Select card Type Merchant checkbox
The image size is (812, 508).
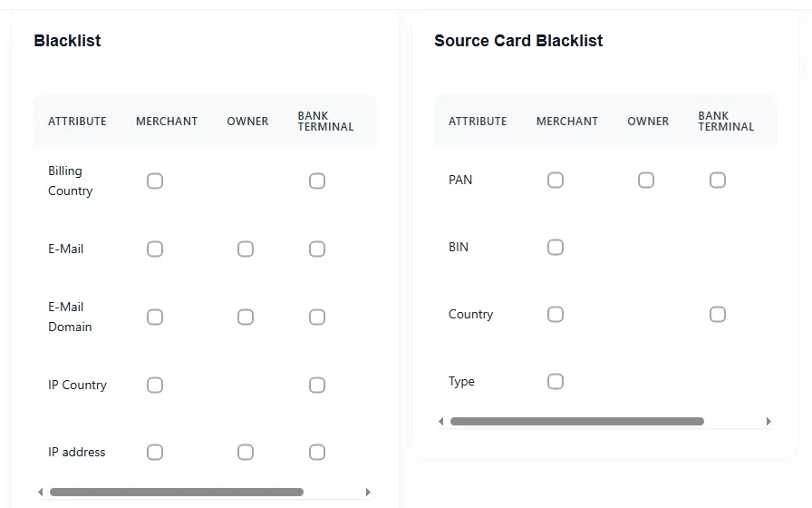556,381
